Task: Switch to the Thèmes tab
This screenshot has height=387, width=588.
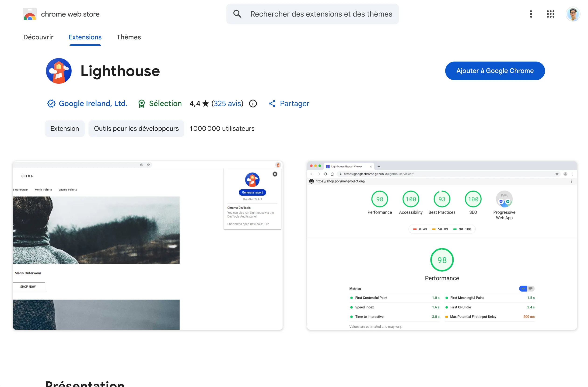Action: pos(129,37)
